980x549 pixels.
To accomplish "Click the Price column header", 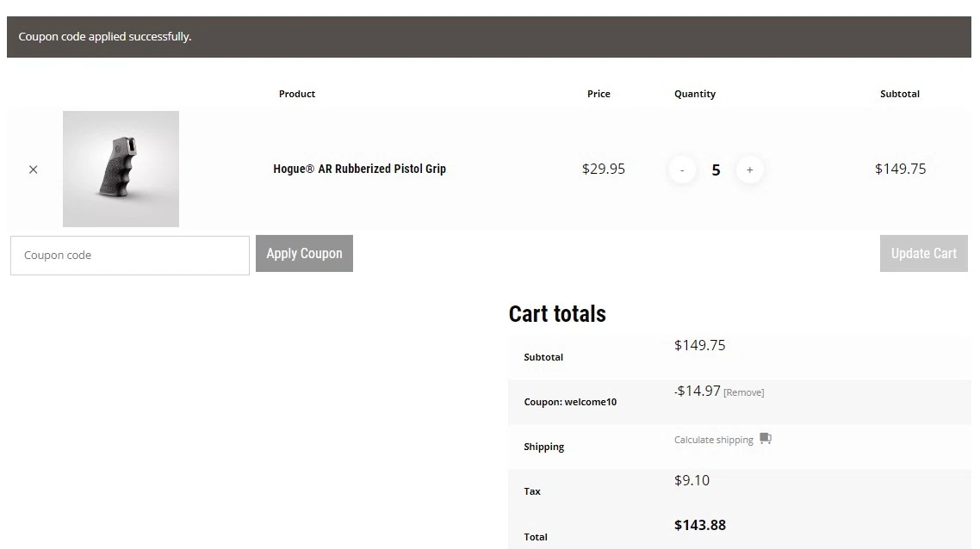I will (x=599, y=94).
